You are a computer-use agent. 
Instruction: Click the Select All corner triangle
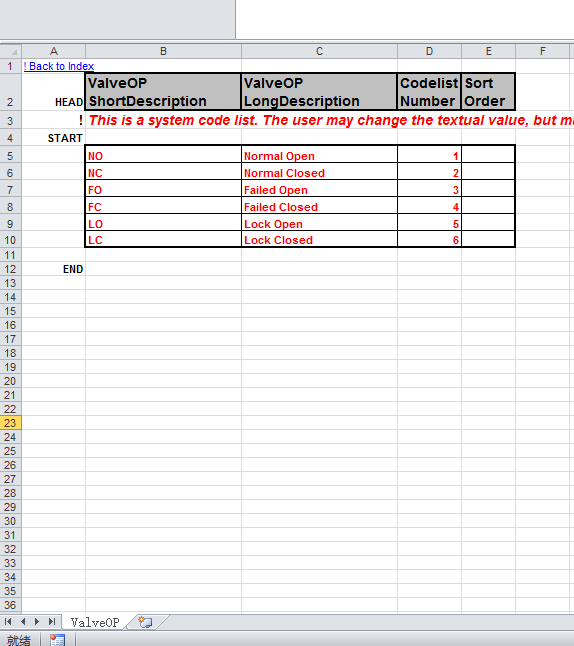coord(11,51)
